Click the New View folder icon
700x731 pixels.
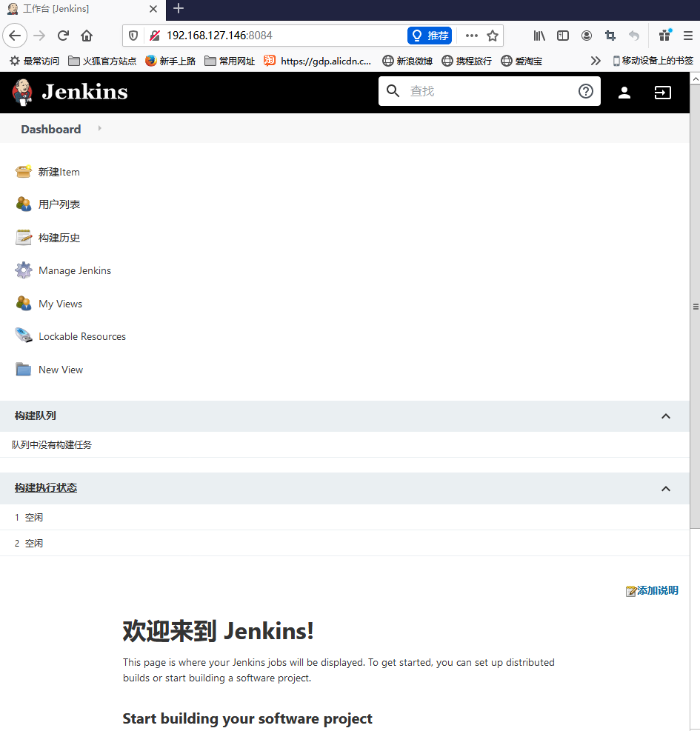24,370
